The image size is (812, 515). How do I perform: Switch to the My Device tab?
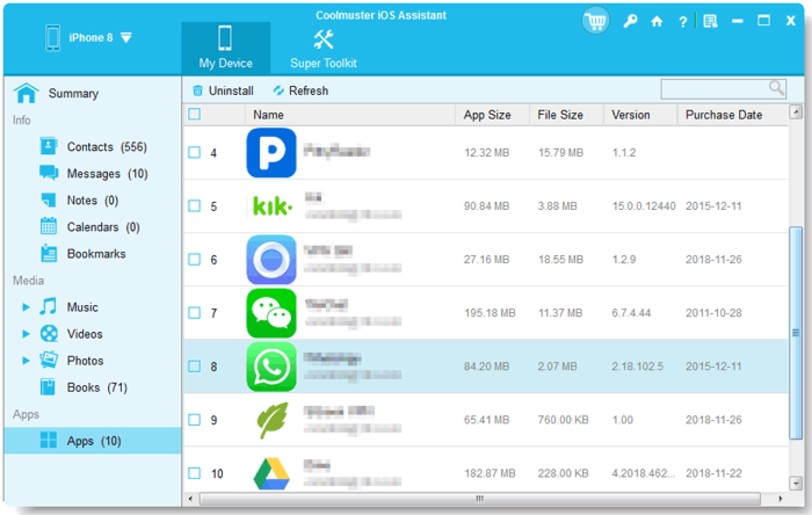[x=226, y=48]
